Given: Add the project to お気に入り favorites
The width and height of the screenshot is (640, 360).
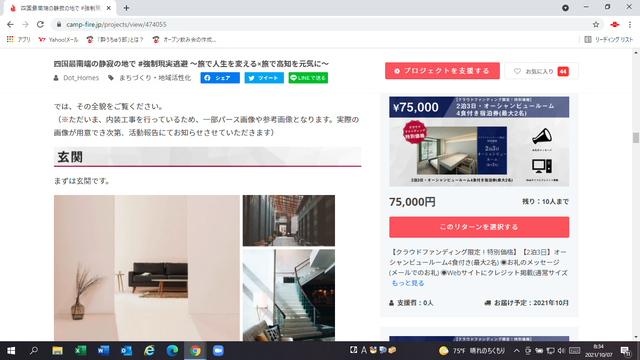Looking at the screenshot, I should pyautogui.click(x=541, y=71).
